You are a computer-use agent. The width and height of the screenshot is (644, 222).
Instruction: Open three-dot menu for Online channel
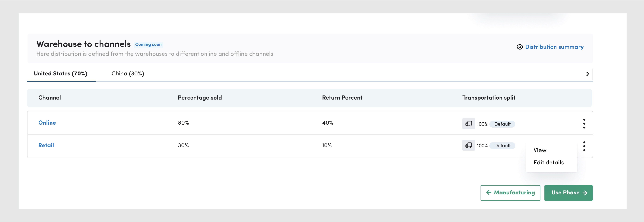click(x=584, y=124)
